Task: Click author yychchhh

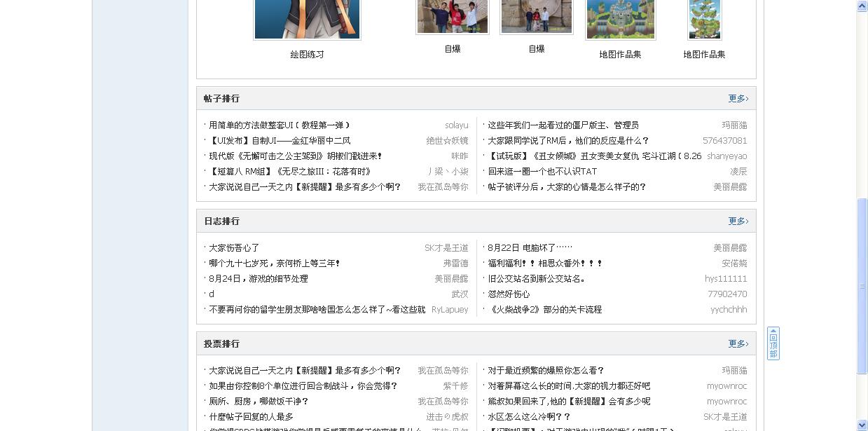Action: [729, 310]
